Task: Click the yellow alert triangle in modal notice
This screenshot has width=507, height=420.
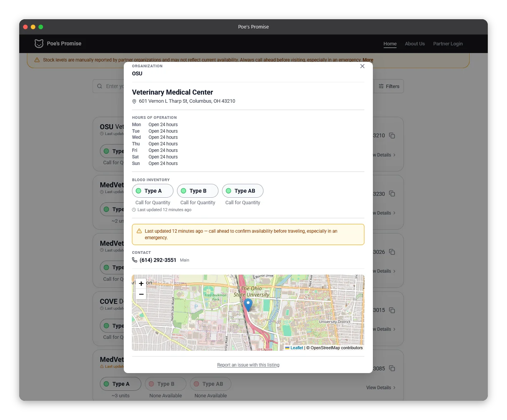Action: (139, 231)
